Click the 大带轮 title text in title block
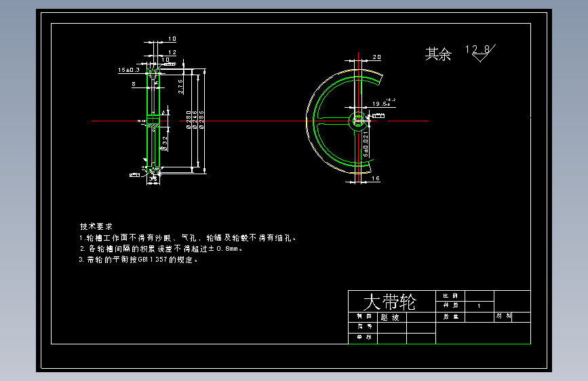 pyautogui.click(x=390, y=302)
